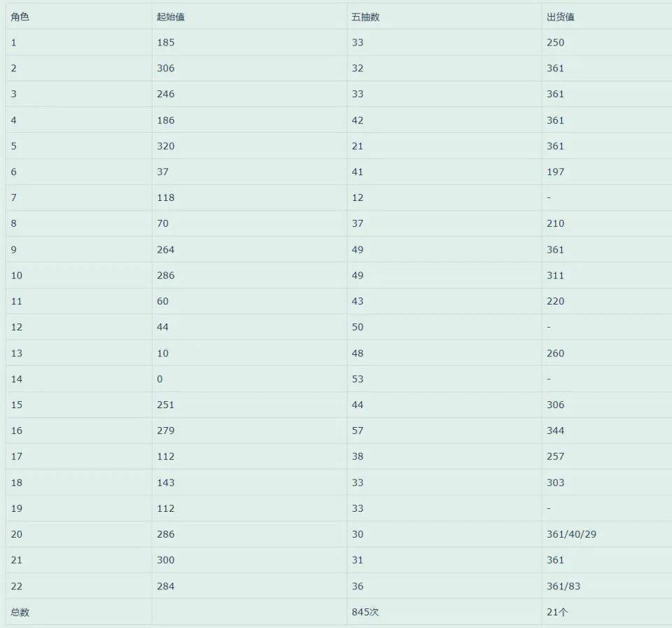Click starting value 185 in row 1
Screen dimensions: 672x628
point(166,42)
